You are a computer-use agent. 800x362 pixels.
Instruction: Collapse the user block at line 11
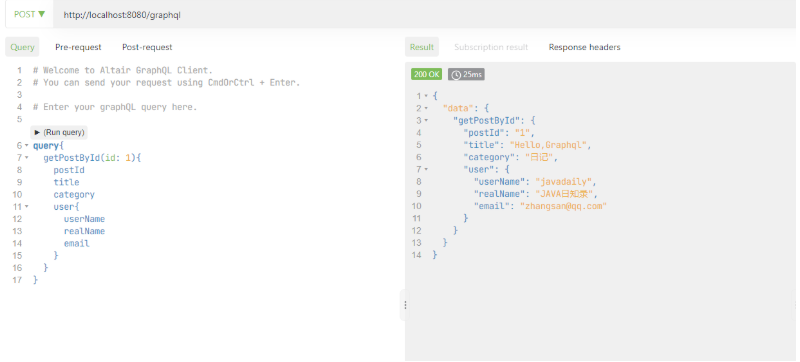(27, 207)
